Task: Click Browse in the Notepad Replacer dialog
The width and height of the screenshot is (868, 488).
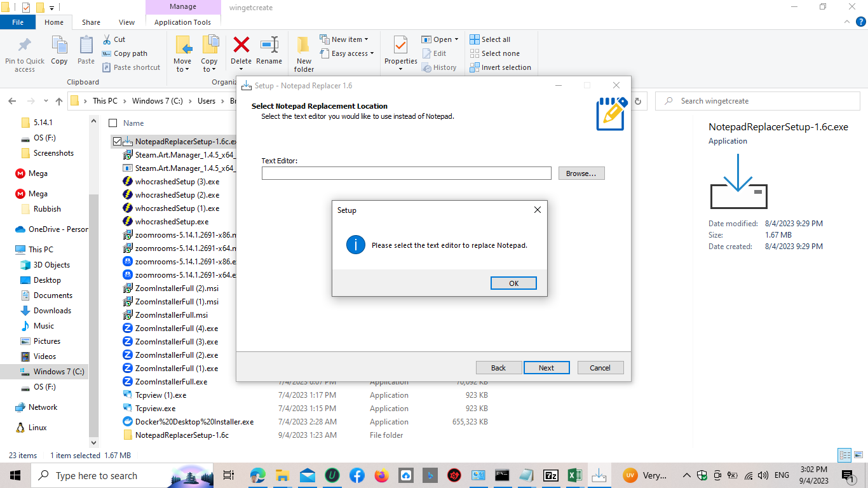Action: click(x=581, y=173)
